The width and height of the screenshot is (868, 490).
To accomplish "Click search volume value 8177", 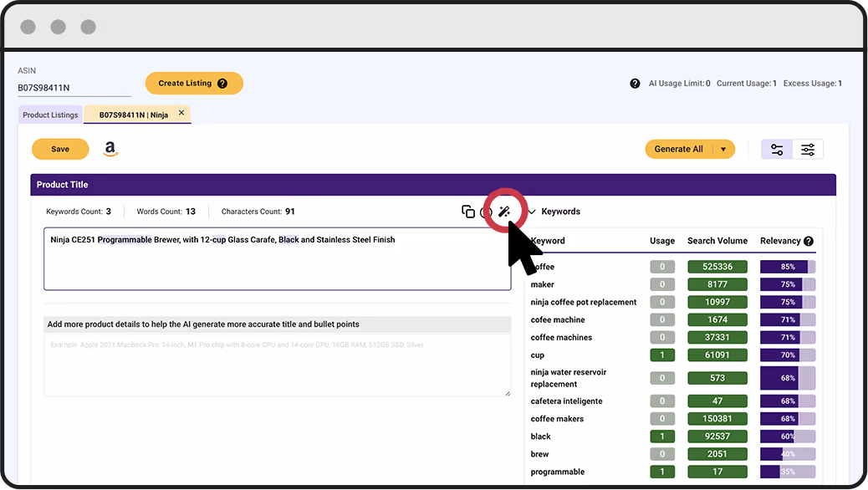I will (x=717, y=284).
